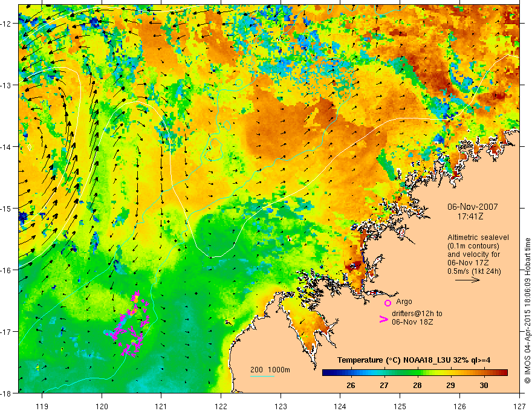Click the longitude axis label 122
This screenshot has height=411, width=532.
[221, 406]
